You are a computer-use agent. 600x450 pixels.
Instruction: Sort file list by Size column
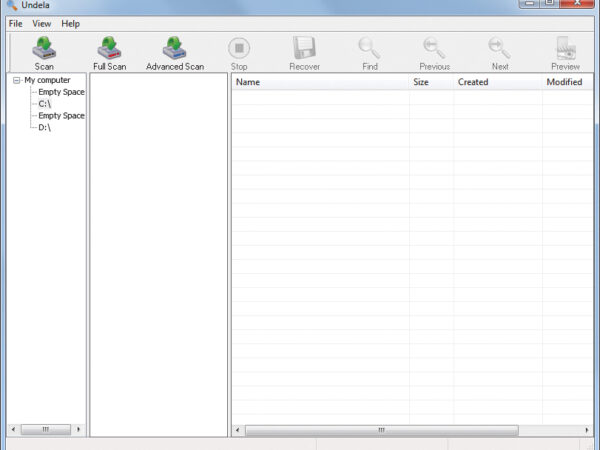pos(431,82)
